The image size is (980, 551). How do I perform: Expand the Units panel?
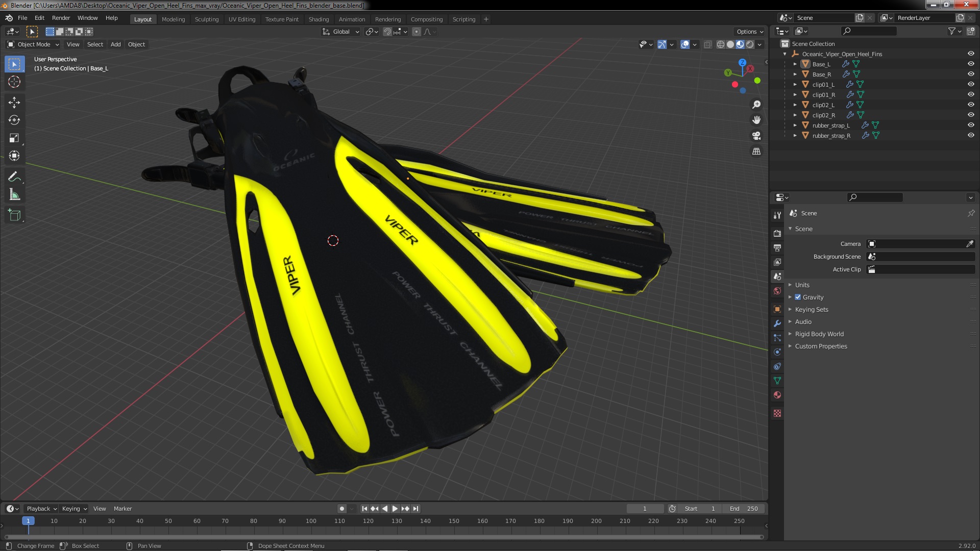click(x=802, y=285)
